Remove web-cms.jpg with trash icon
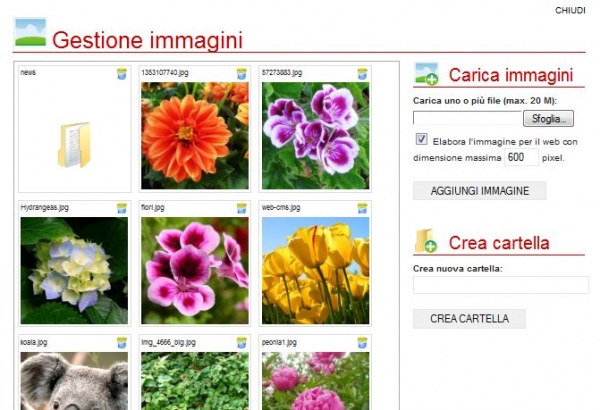 (x=362, y=208)
